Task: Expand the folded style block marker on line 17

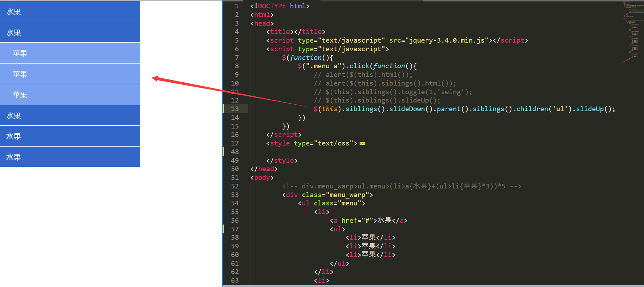Action: tap(362, 144)
